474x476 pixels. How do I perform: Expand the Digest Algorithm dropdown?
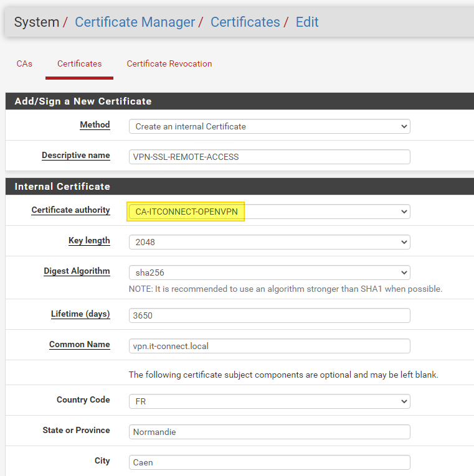(269, 273)
